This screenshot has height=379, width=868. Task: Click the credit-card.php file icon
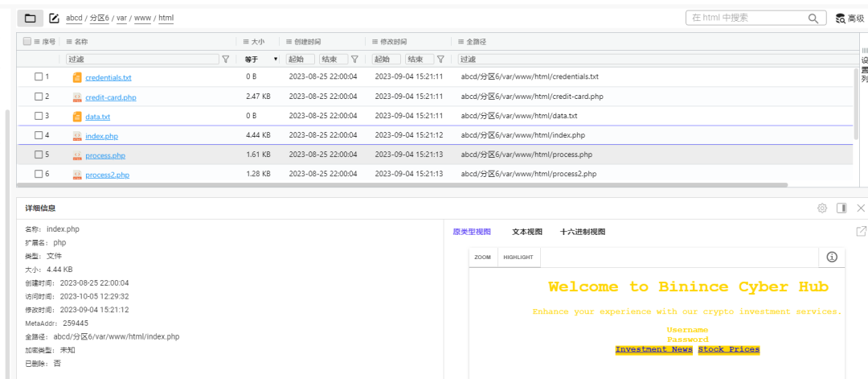[77, 97]
